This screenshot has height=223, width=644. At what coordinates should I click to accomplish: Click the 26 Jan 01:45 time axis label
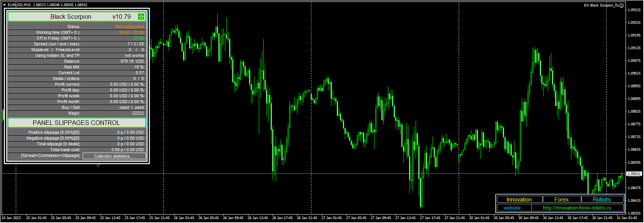pos(184,218)
